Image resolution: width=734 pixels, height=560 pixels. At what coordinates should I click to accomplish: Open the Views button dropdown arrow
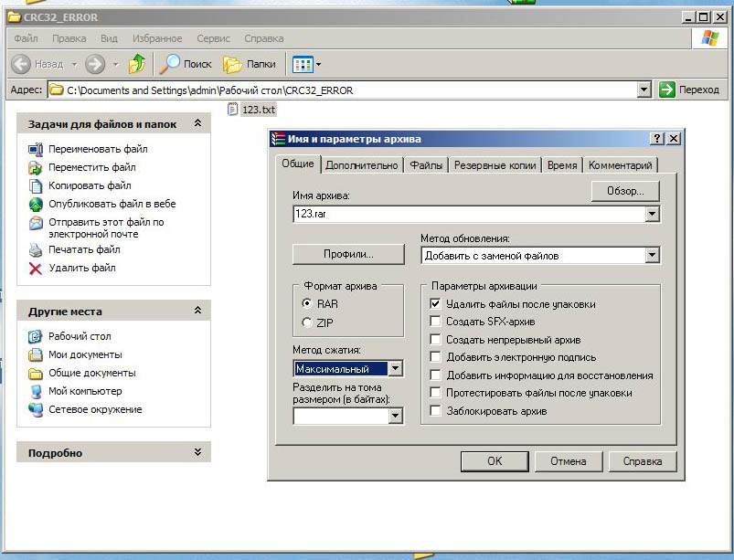click(319, 65)
